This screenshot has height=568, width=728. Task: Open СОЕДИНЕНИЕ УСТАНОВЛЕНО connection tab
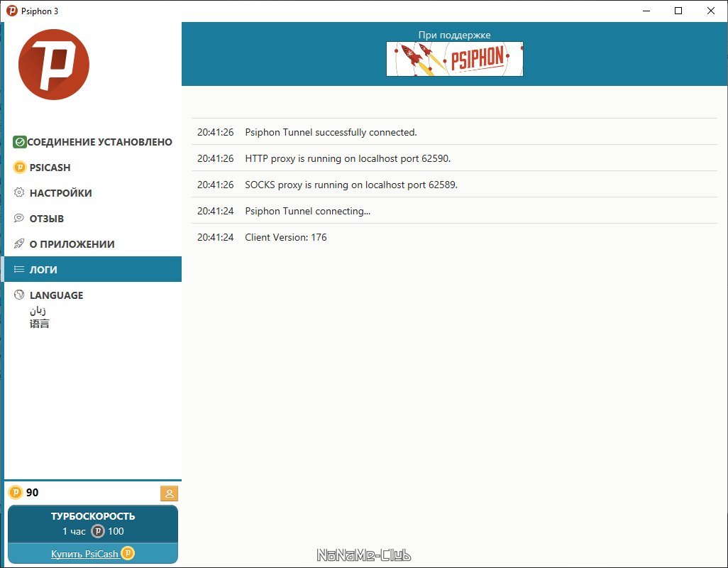pos(93,142)
